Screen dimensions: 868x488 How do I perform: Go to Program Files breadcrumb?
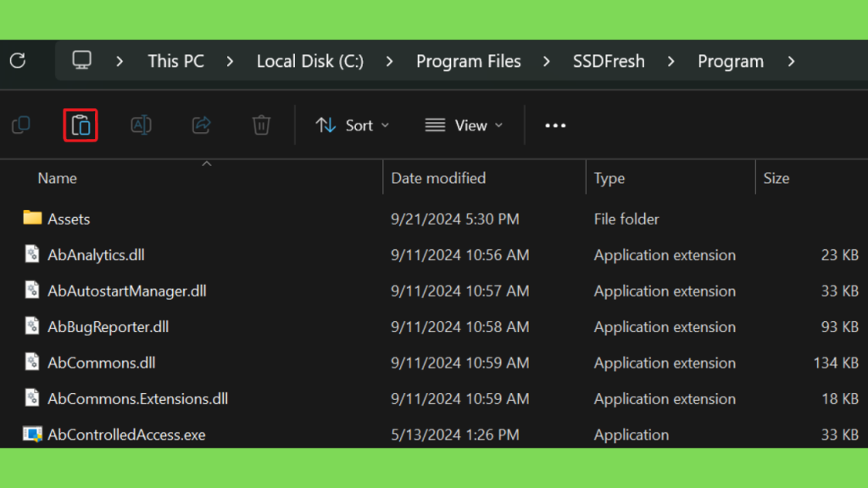tap(468, 61)
